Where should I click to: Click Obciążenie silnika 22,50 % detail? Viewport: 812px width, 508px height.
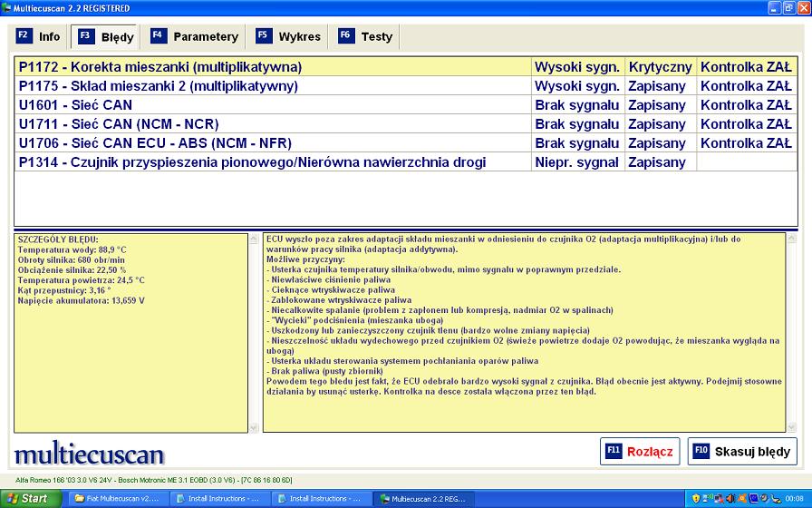pyautogui.click(x=72, y=270)
